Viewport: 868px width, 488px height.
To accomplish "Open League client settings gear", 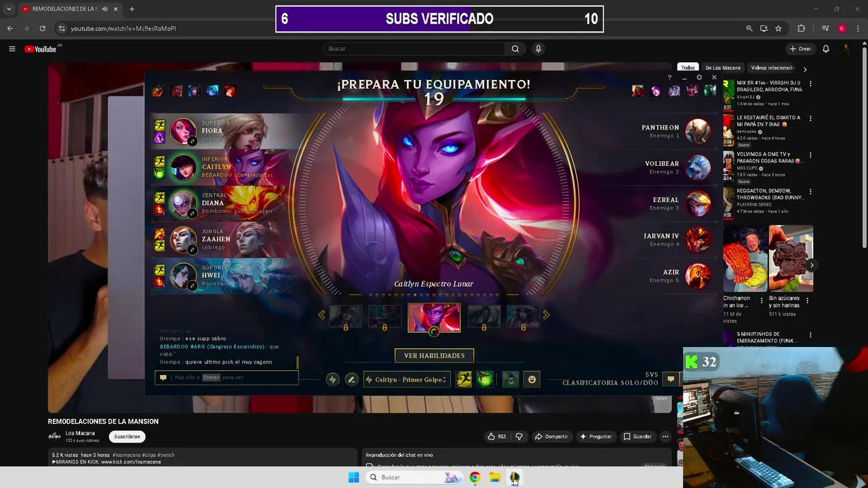I will coord(699,77).
